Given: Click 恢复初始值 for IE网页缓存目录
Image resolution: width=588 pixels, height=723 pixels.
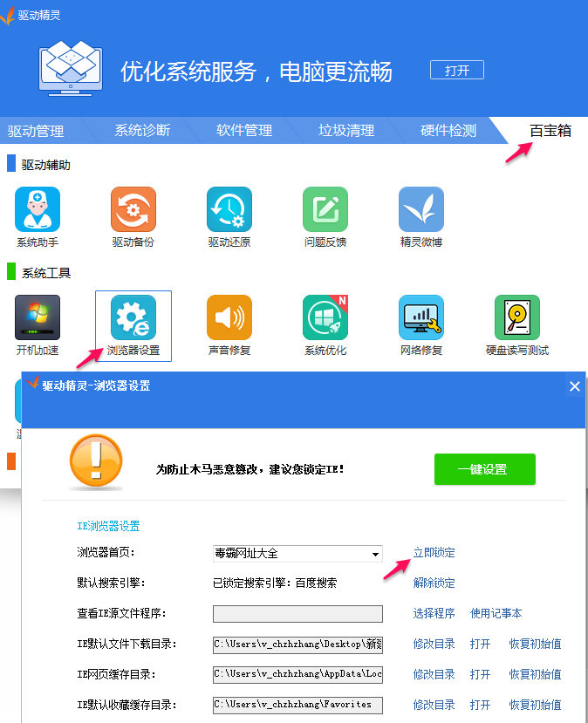Looking at the screenshot, I should (535, 674).
